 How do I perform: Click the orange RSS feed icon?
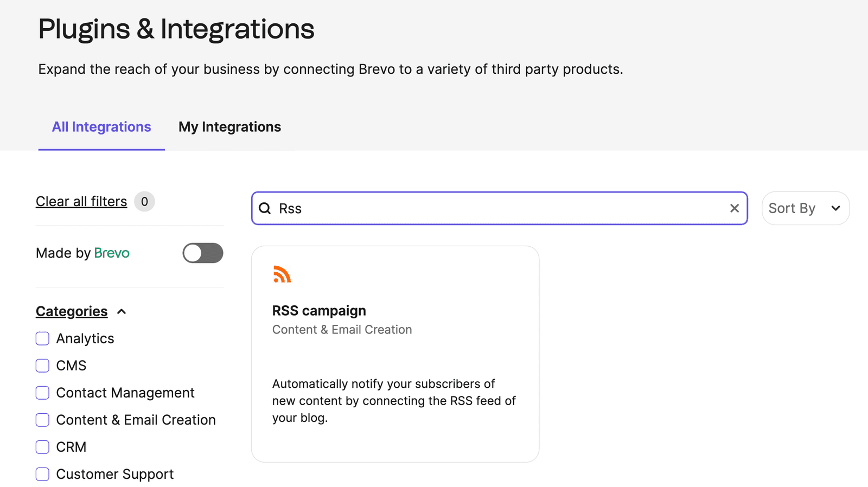pos(282,274)
